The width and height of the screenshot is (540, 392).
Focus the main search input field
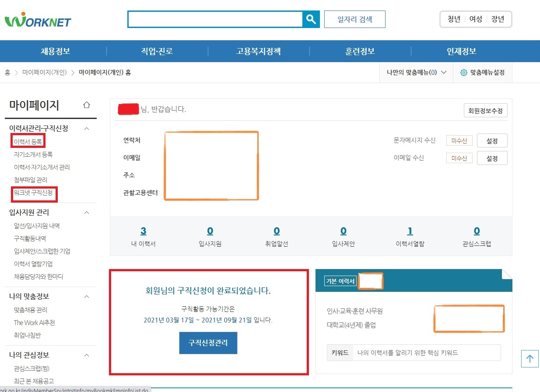[215, 19]
